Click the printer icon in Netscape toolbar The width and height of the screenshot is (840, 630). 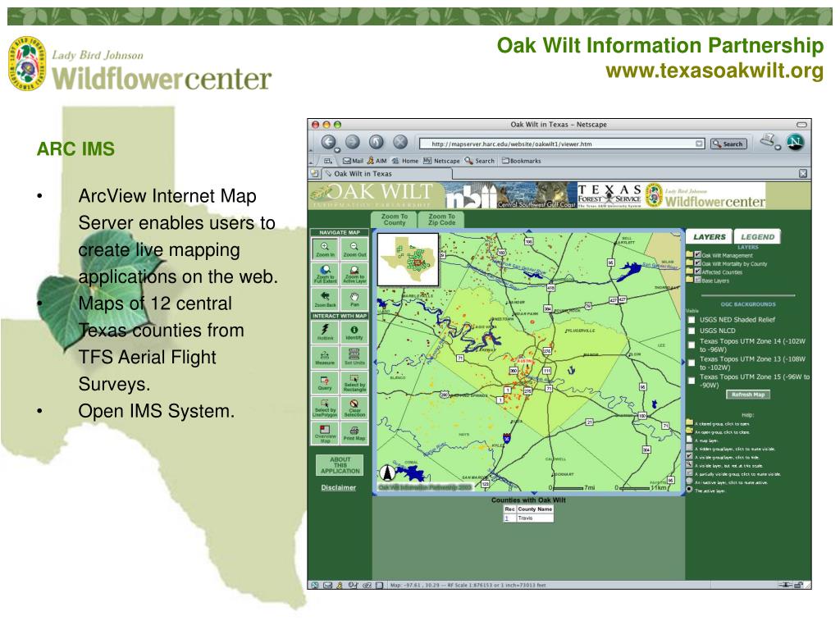tap(768, 140)
